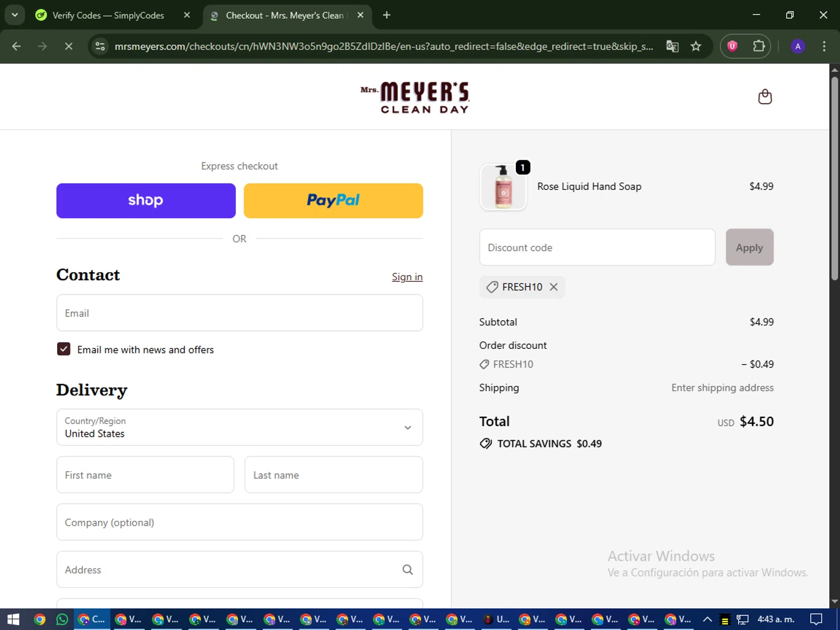
Task: Click the Subtotal label
Action: coord(498,322)
